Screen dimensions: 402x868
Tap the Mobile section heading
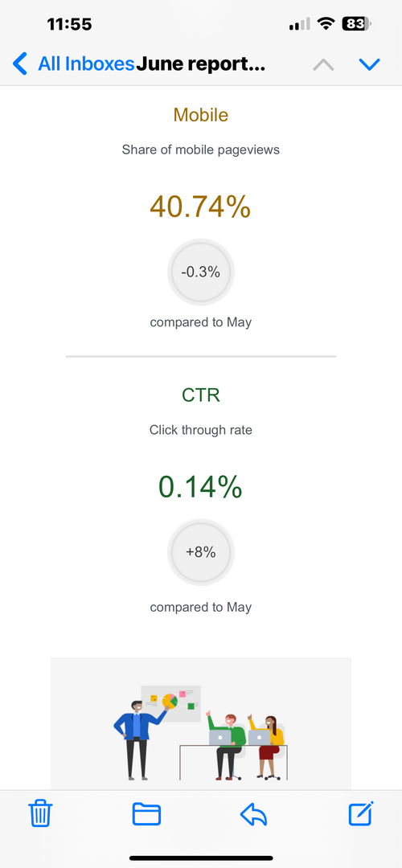tap(201, 115)
